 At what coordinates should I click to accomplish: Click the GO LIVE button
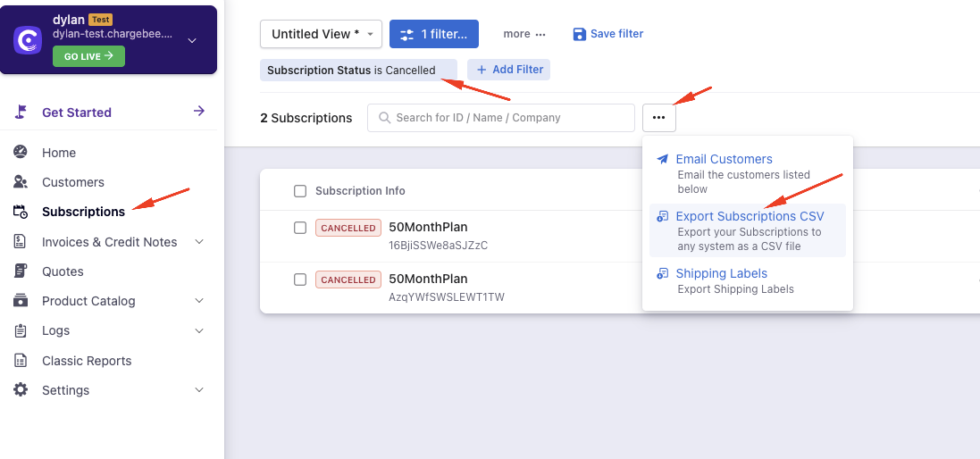[88, 56]
